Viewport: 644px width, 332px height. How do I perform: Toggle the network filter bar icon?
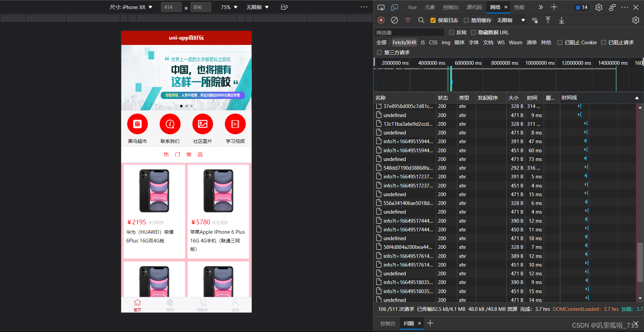click(x=408, y=20)
